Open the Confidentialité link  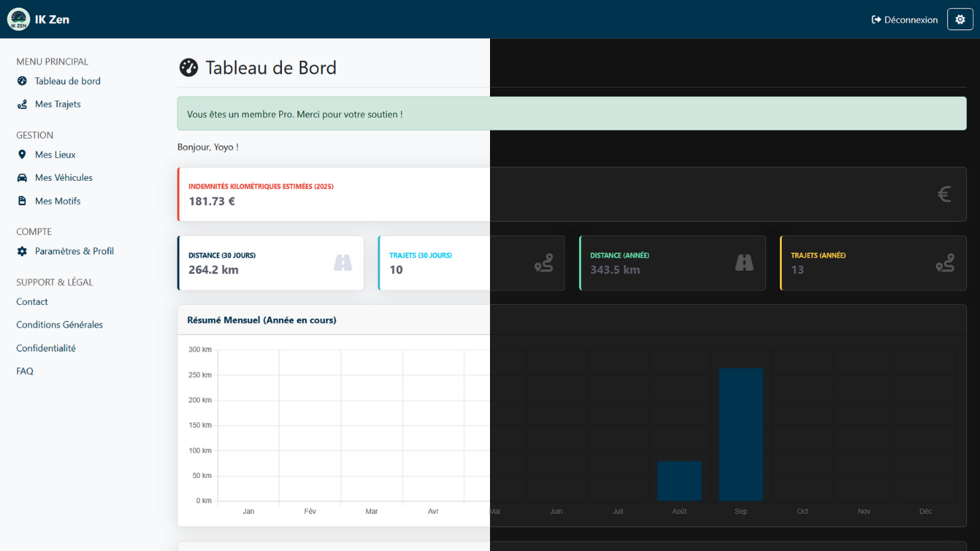click(46, 348)
